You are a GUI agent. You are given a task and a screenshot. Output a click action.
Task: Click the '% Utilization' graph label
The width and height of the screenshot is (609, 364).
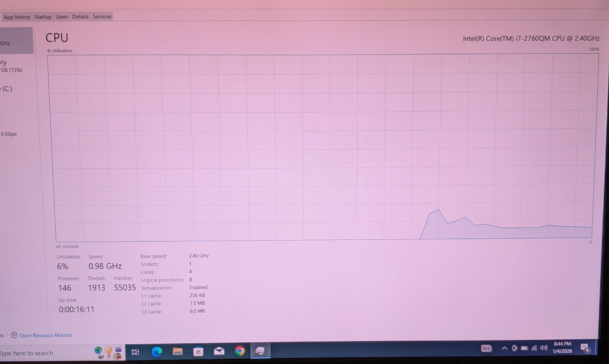(60, 51)
